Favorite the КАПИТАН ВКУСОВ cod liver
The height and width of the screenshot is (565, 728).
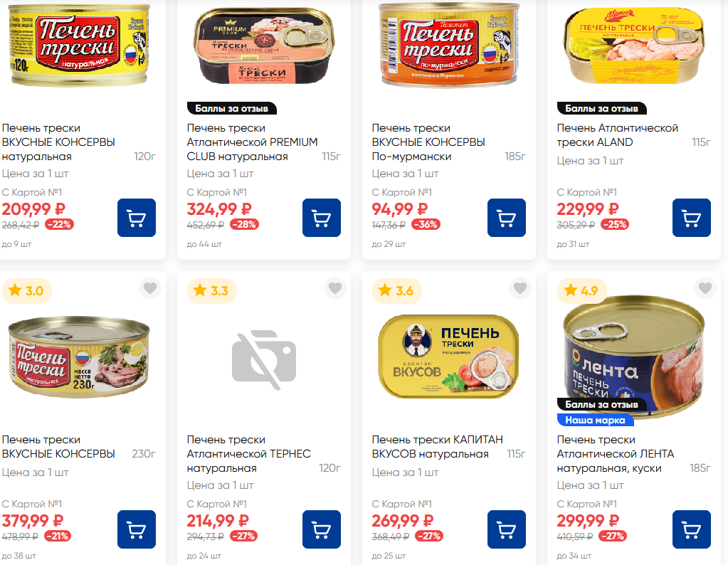pos(519,289)
